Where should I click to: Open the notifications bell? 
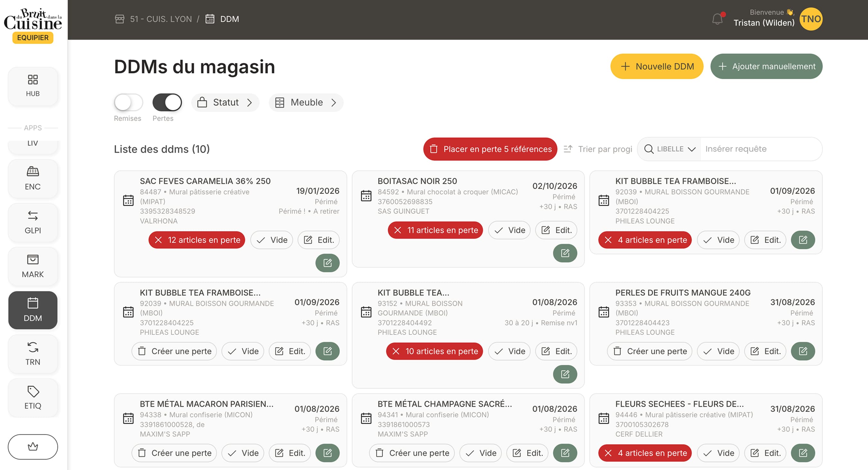point(718,19)
